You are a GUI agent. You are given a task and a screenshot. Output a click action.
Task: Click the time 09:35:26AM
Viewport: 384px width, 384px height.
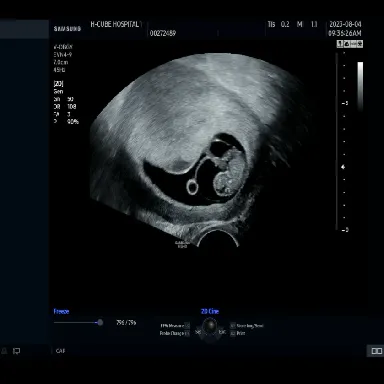[345, 33]
